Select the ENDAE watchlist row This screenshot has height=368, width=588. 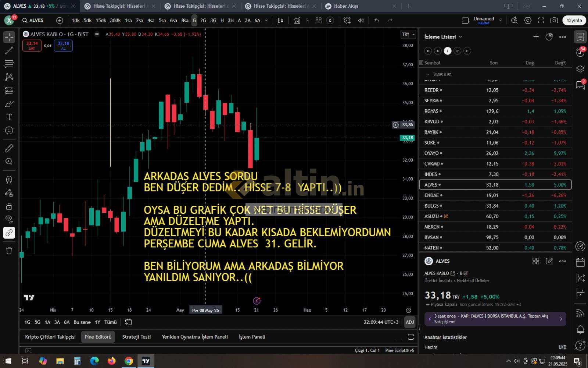(495, 195)
